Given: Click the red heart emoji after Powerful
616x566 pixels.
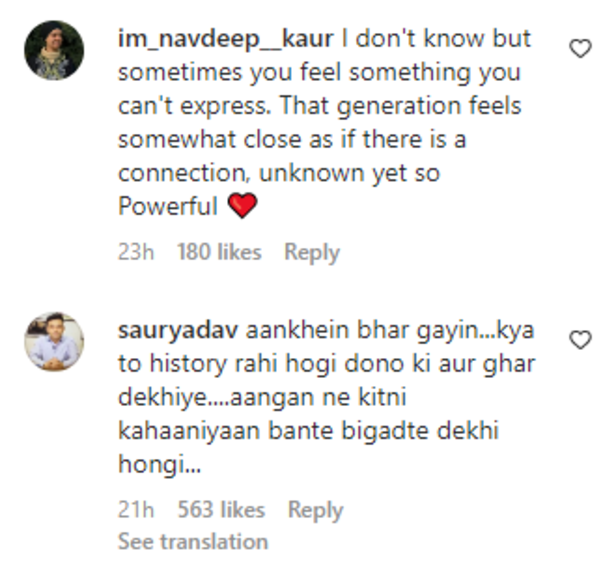Looking at the screenshot, I should point(243,208).
